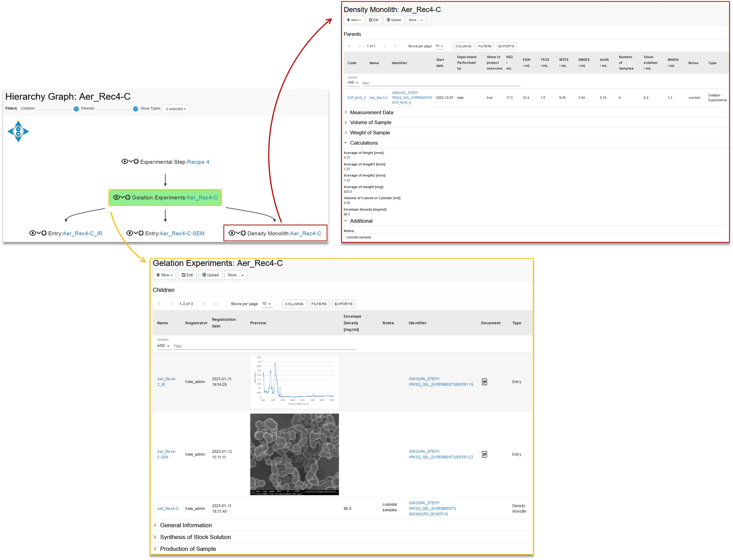Click COLUMNS in Children table
The width and height of the screenshot is (733, 560).
pos(294,304)
